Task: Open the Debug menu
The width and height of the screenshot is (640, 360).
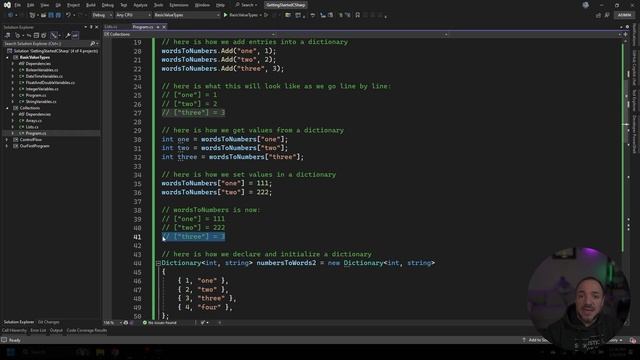Action: pyautogui.click(x=107, y=5)
